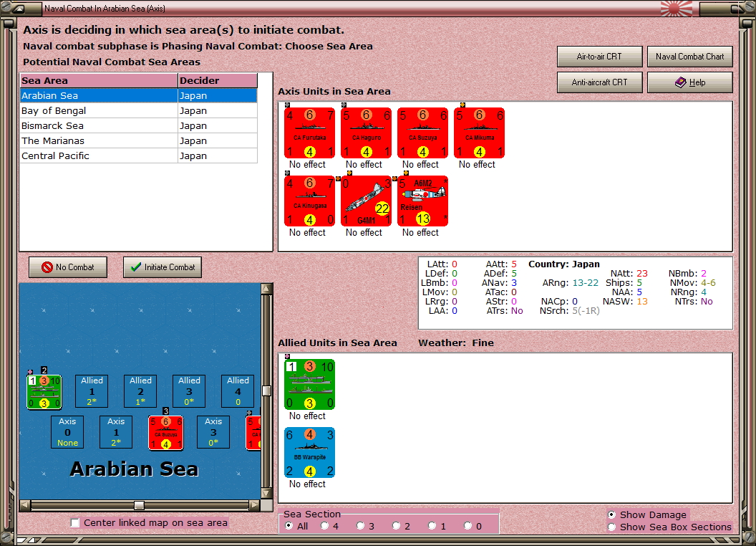Click the map's scroll up arrow
756x546 pixels.
click(x=266, y=289)
